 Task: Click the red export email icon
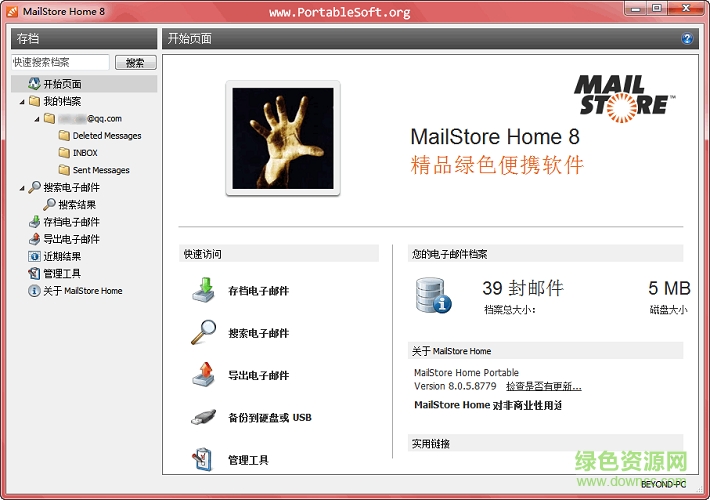[204, 375]
